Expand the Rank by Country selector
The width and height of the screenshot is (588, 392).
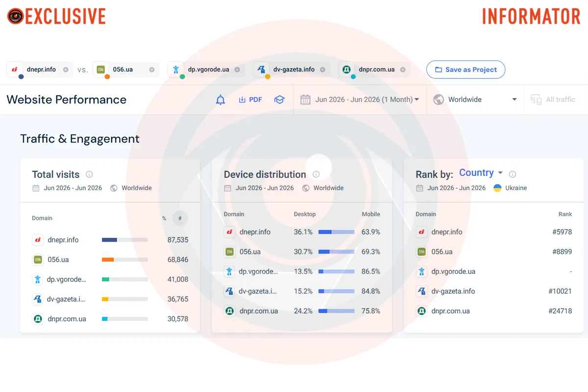(x=481, y=172)
